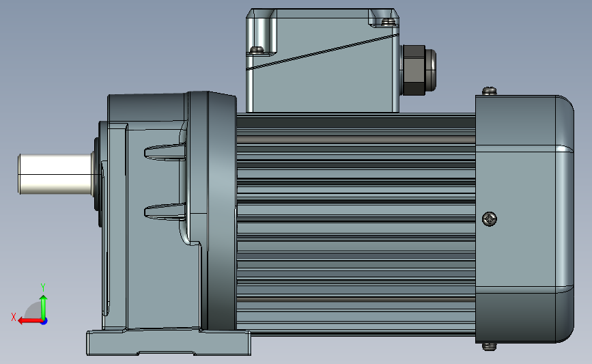
Task: Select the mounting foot base plate
Action: [169, 342]
